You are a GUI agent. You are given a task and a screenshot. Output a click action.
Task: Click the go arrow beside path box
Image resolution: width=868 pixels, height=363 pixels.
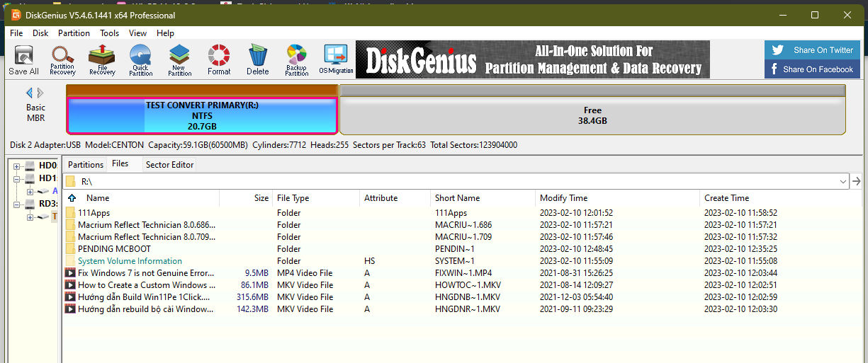856,181
